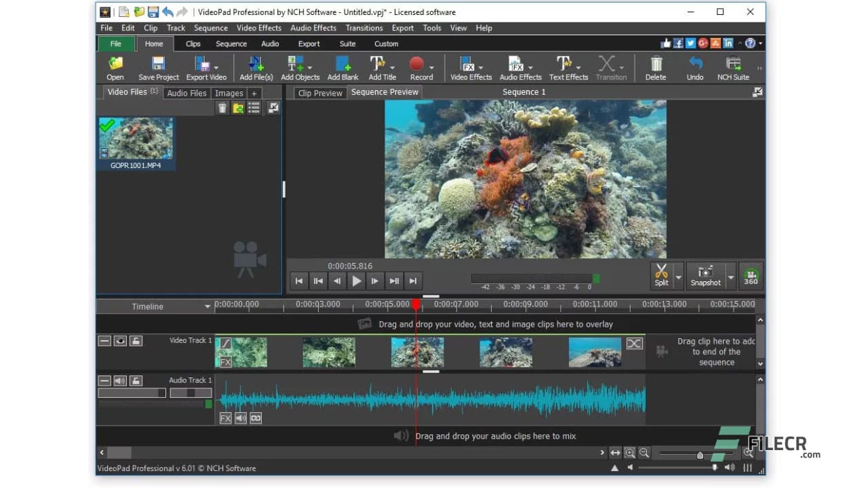Image resolution: width=868 pixels, height=488 pixels.
Task: Toggle visibility of Video Track 1
Action: [x=121, y=341]
